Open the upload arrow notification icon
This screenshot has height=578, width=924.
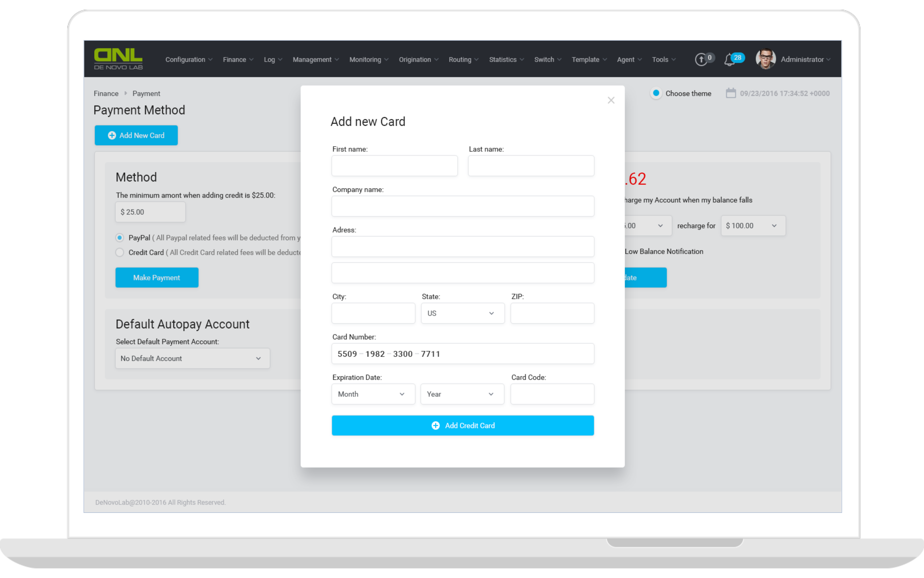[x=701, y=60]
